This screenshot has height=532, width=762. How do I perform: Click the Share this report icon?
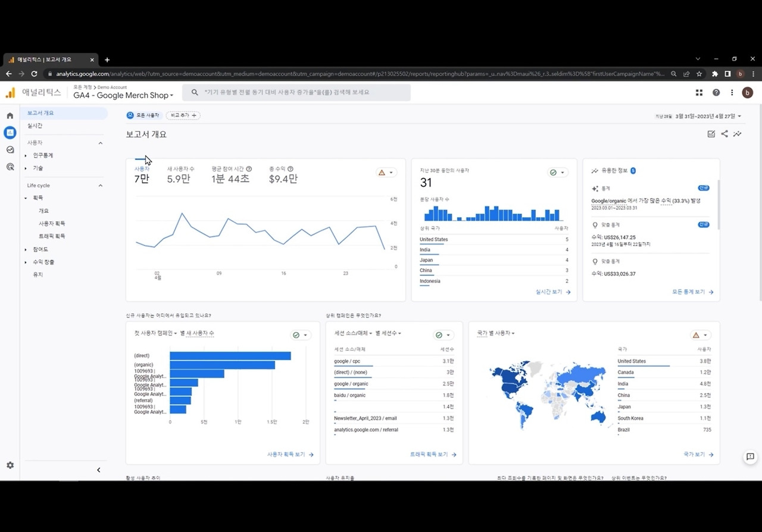click(x=724, y=134)
